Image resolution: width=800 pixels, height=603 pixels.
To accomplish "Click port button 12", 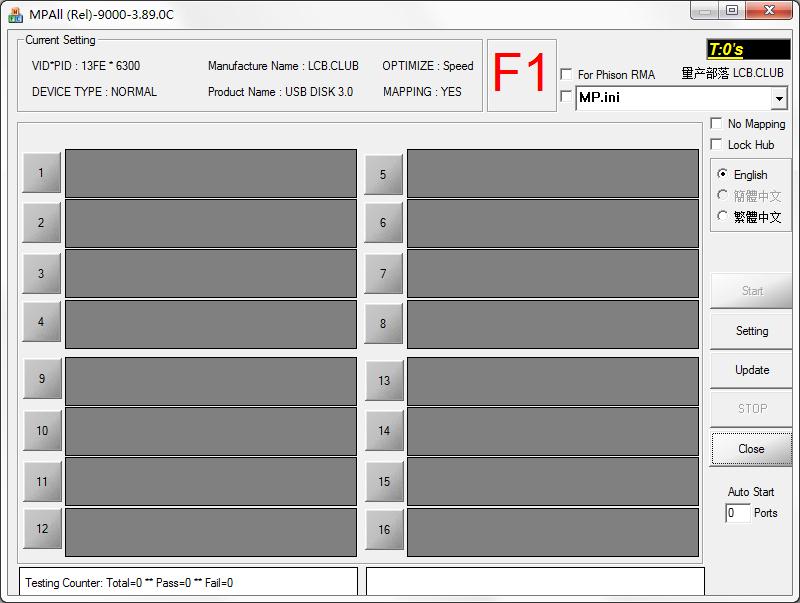I will coord(42,529).
